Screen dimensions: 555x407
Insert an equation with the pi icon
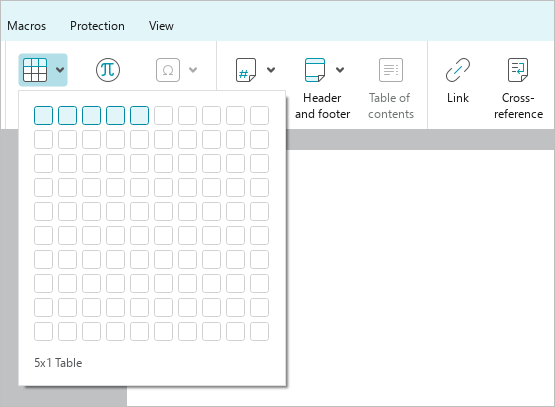pyautogui.click(x=108, y=70)
